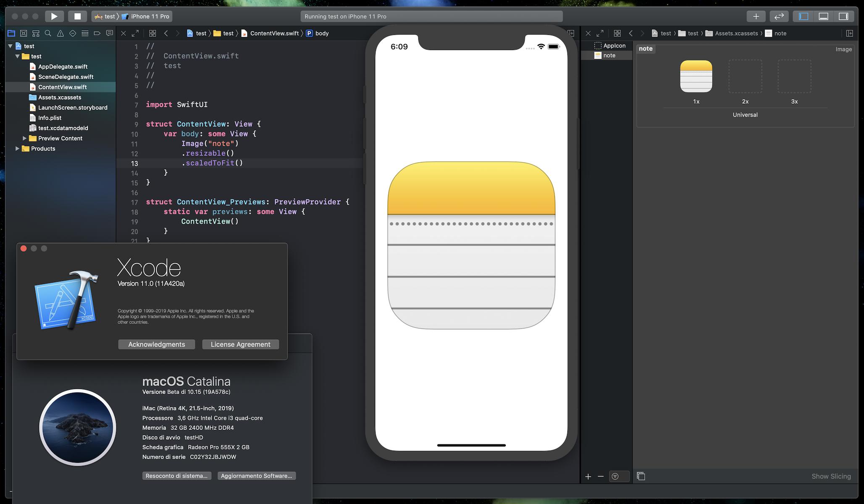Expand the 'test' group in project navigator

17,56
